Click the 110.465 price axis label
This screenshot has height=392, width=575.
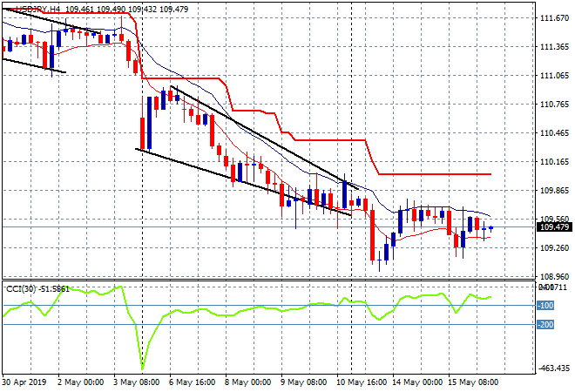point(554,132)
